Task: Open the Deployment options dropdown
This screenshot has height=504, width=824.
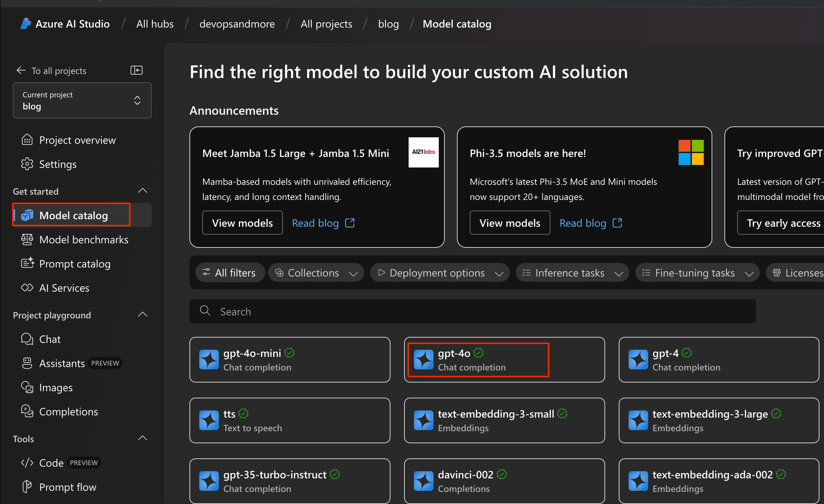Action: (x=440, y=273)
